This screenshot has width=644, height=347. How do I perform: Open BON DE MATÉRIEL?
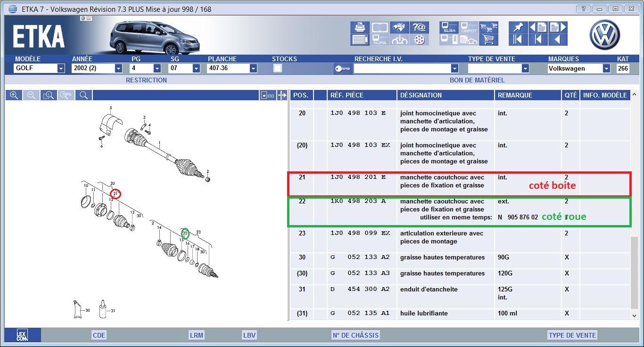477,80
